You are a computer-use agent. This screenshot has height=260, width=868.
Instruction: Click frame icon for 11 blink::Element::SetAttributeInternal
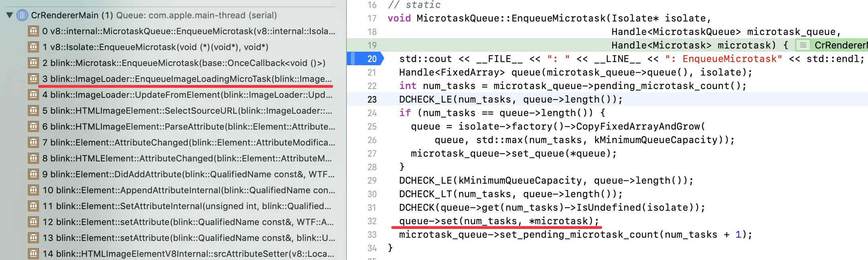tap(33, 206)
